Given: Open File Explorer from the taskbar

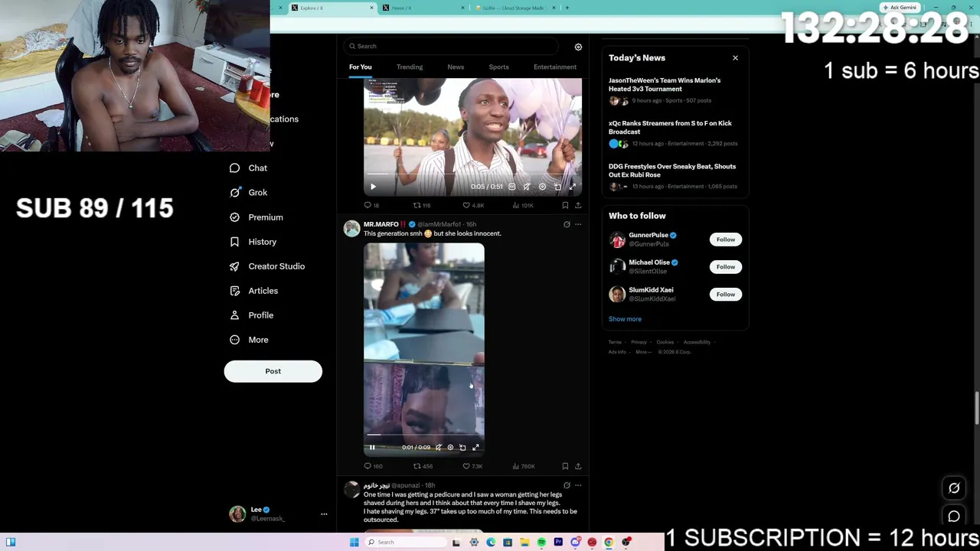Looking at the screenshot, I should 524,542.
